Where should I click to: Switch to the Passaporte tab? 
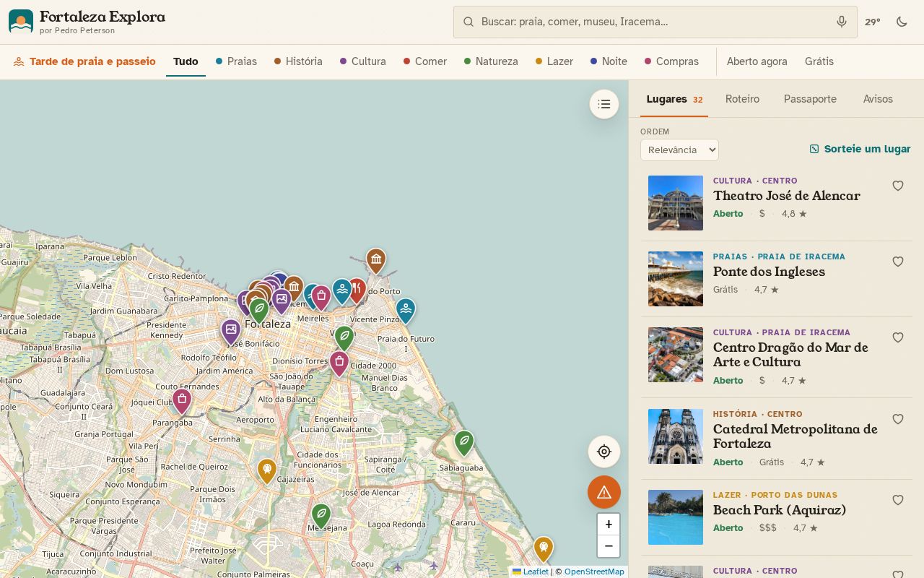coord(810,99)
